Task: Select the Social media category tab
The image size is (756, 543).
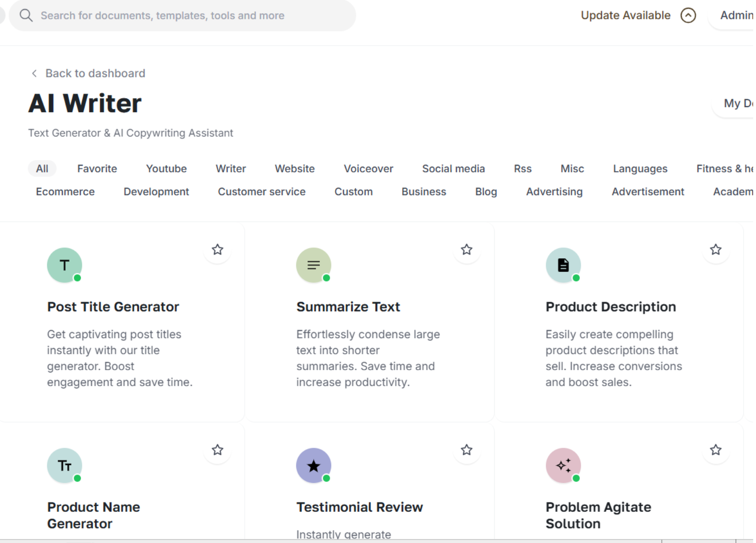Action: pos(453,169)
